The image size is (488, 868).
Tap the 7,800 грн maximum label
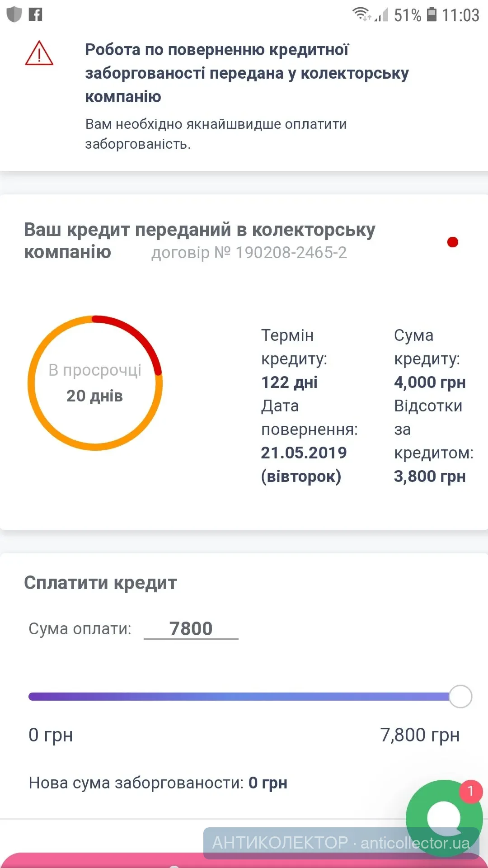click(x=420, y=735)
